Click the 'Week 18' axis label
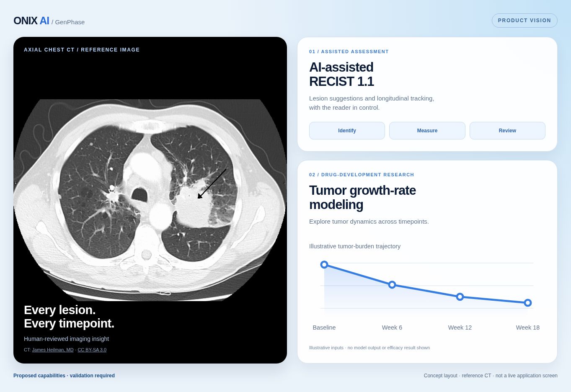The image size is (571, 392). 528,328
